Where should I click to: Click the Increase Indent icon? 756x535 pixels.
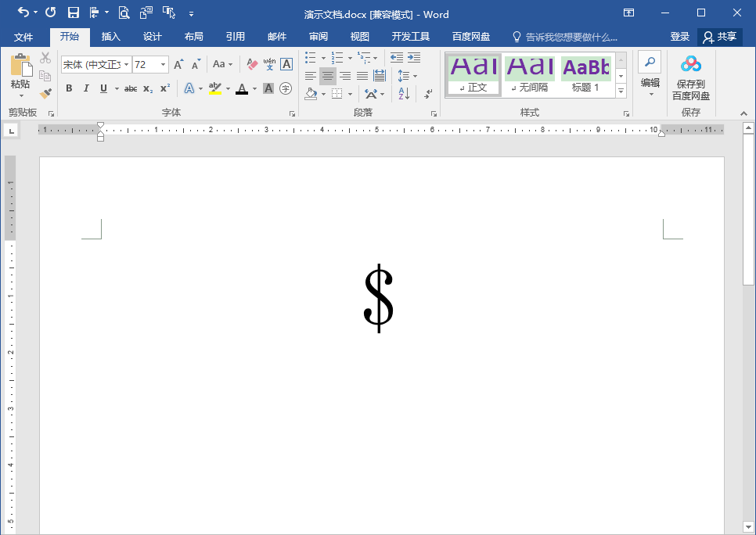414,58
